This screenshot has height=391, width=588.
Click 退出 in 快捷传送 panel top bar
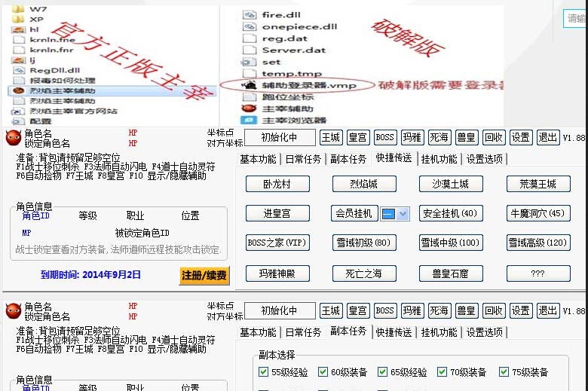548,138
